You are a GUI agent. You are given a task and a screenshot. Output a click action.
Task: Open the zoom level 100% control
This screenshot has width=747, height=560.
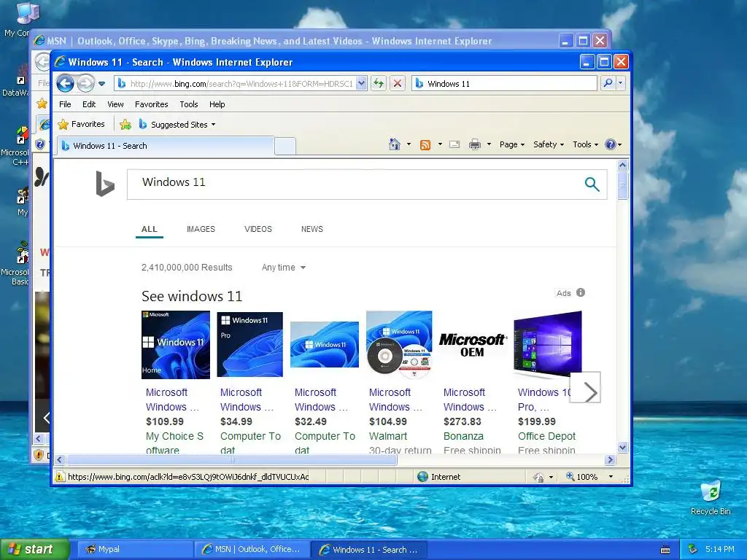(589, 477)
